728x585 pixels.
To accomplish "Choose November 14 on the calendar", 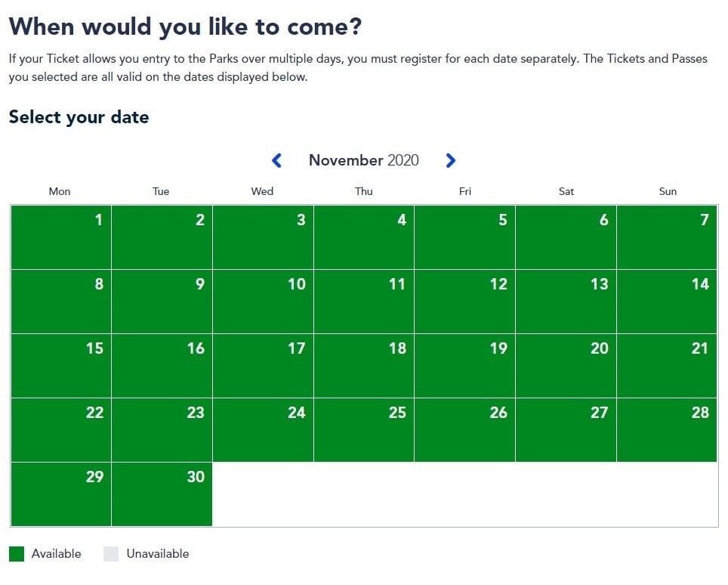I will pyautogui.click(x=667, y=302).
